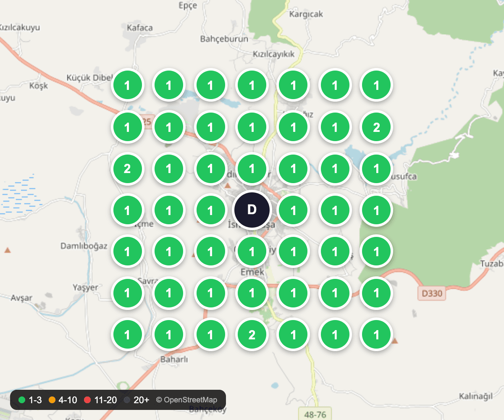
Task: Click the green 1-3 legend dot
Action: click(22, 400)
